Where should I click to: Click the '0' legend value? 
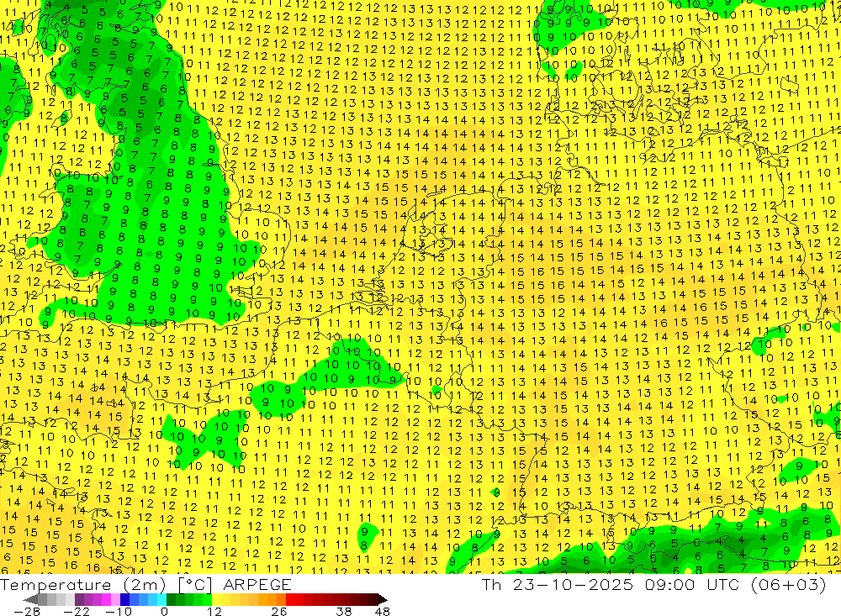click(165, 611)
